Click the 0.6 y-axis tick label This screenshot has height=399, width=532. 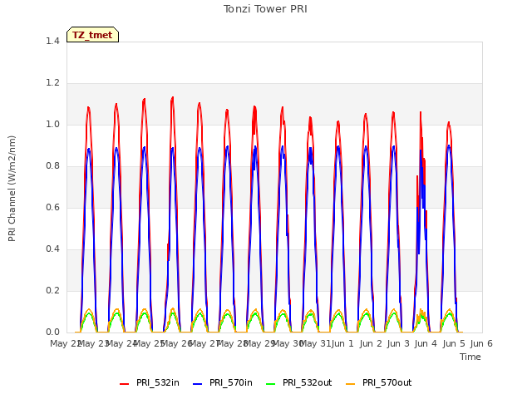click(x=52, y=207)
